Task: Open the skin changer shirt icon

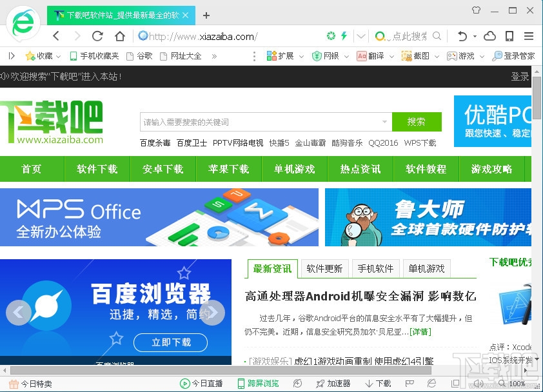Action: pyautogui.click(x=476, y=10)
